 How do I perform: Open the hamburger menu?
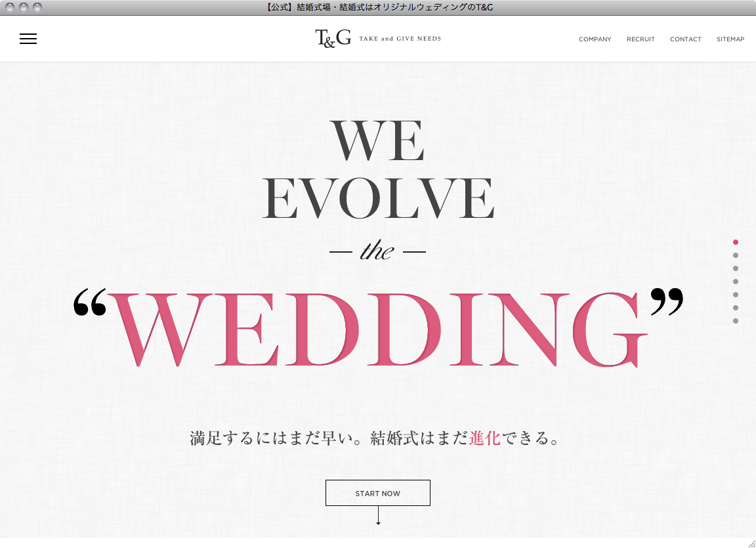[x=28, y=39]
